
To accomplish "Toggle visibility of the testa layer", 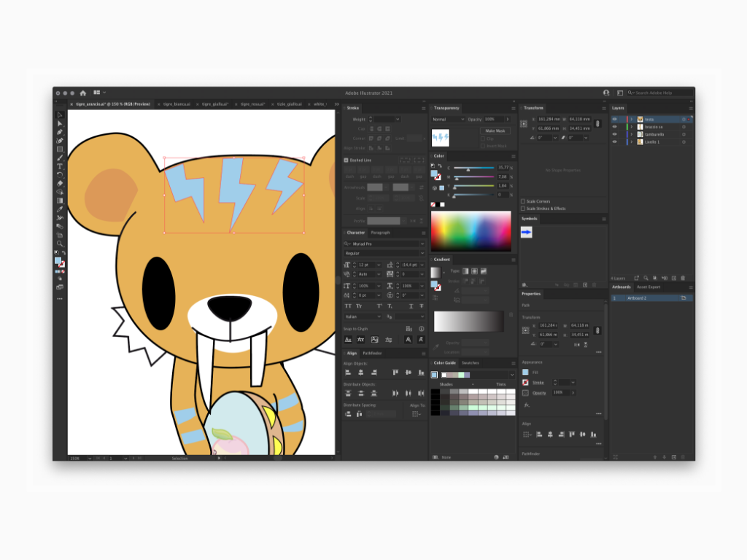I will click(x=614, y=119).
